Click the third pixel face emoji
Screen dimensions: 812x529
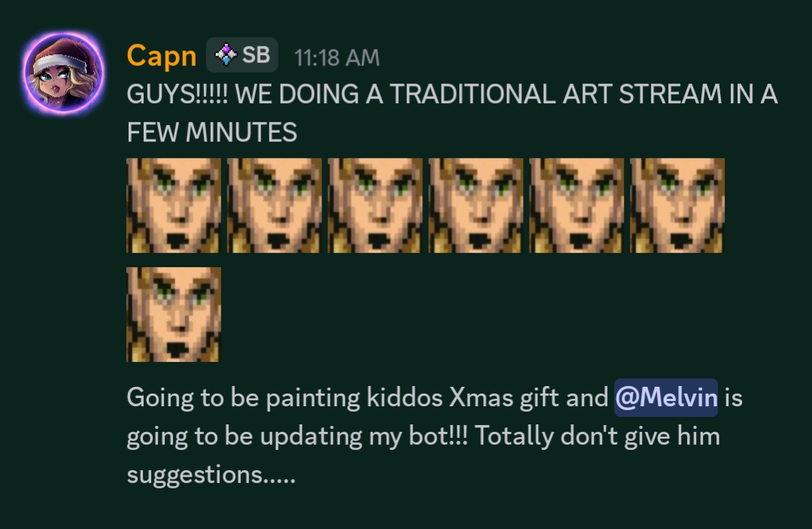coord(376,205)
